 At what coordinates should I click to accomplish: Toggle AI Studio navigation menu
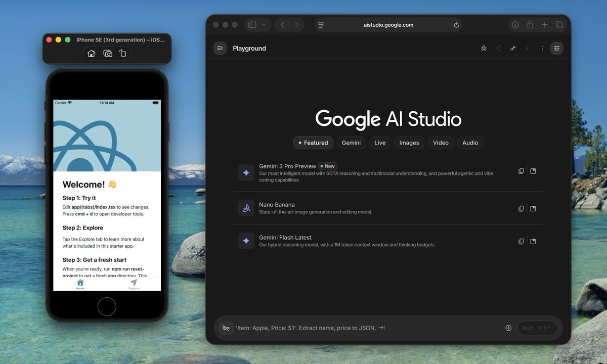(x=220, y=48)
